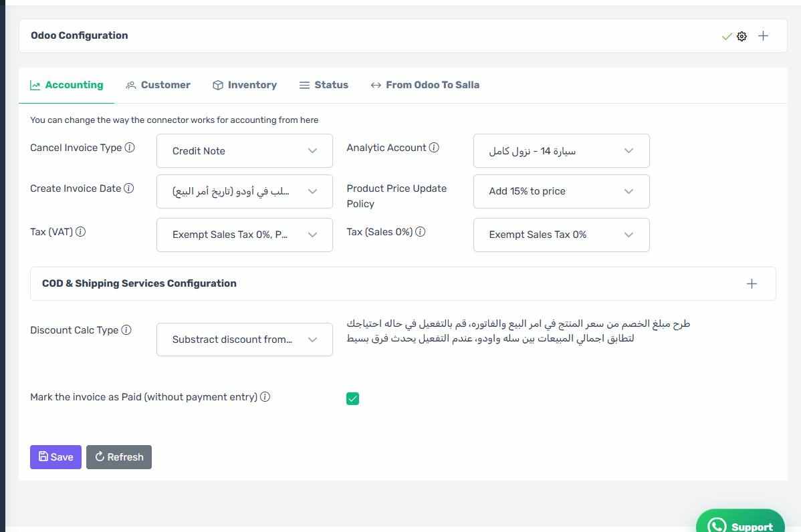Open the Analytic Account dropdown
The height and width of the screenshot is (532, 801).
click(x=562, y=151)
